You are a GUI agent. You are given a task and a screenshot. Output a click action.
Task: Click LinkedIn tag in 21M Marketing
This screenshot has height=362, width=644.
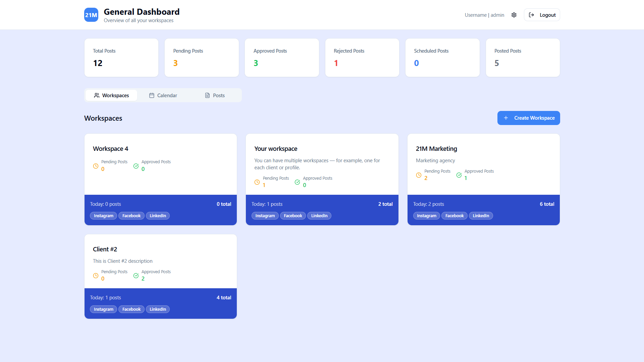[x=481, y=216]
